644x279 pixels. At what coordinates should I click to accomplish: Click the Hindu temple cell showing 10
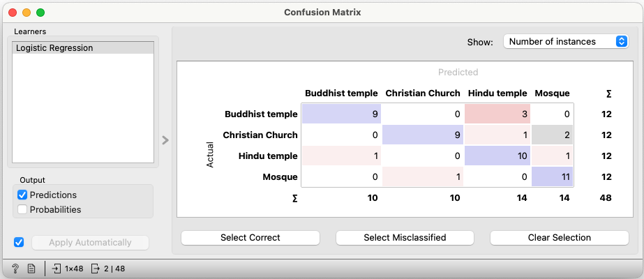pyautogui.click(x=497, y=156)
